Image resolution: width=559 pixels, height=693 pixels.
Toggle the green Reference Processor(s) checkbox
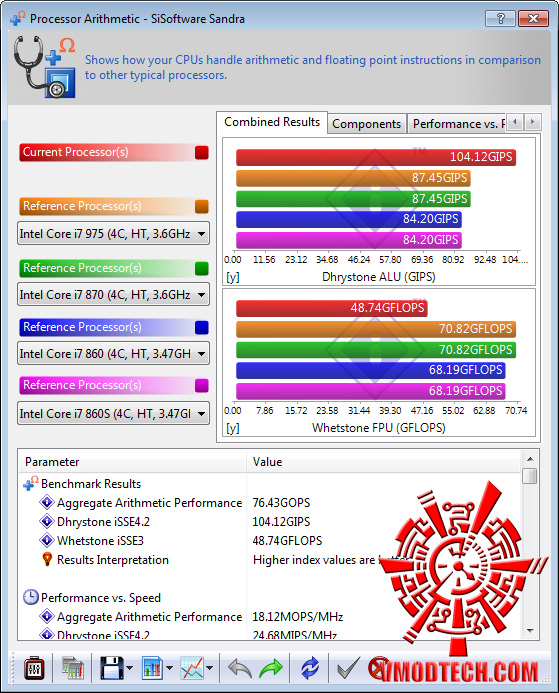(x=202, y=268)
